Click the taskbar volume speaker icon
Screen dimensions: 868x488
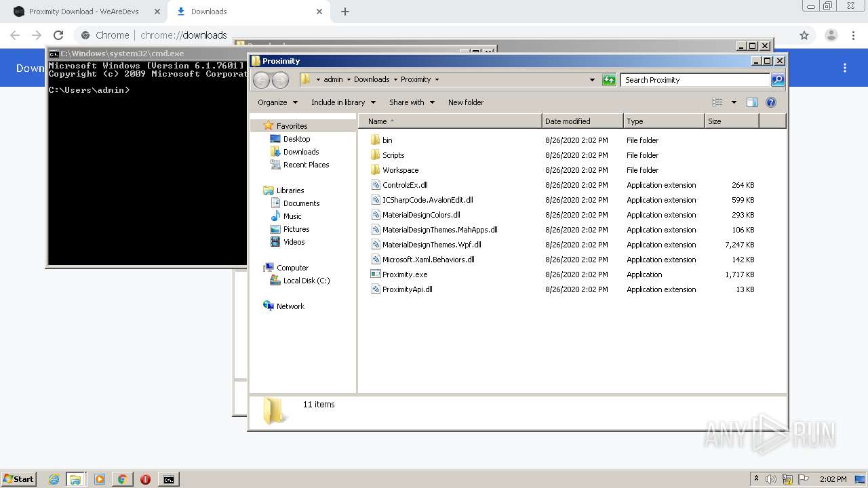point(771,479)
